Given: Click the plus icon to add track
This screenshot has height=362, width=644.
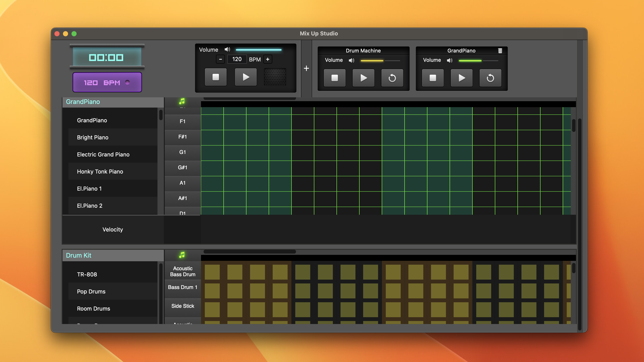Looking at the screenshot, I should 306,68.
